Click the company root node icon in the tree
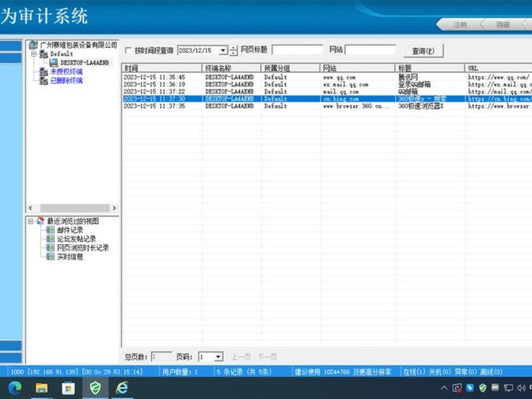This screenshot has width=532, height=399. click(33, 45)
